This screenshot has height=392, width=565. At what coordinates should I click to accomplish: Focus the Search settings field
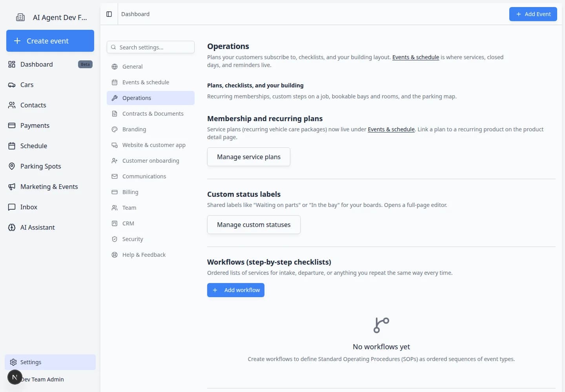pos(151,47)
